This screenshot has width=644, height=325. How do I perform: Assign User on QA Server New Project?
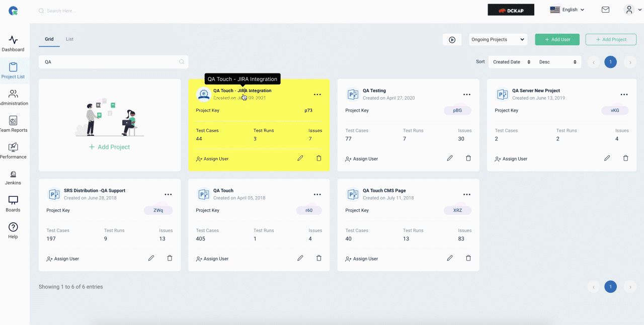pos(511,158)
